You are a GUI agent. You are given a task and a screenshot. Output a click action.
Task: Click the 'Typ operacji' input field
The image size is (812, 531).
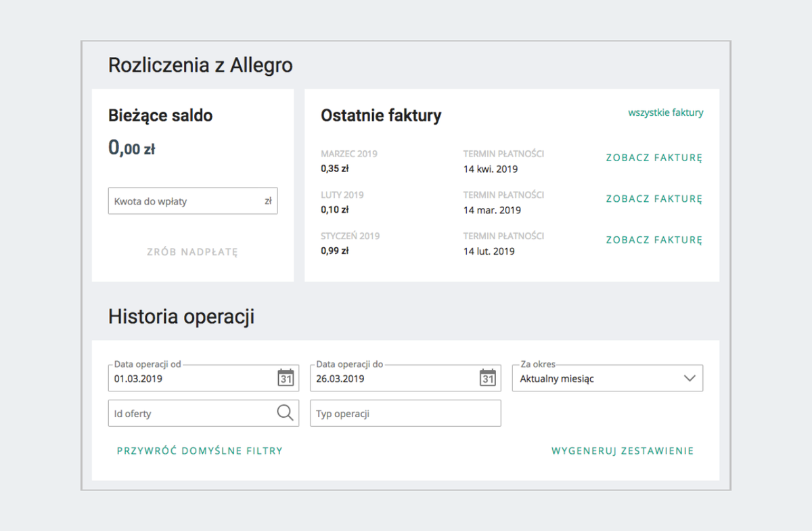[x=405, y=413]
